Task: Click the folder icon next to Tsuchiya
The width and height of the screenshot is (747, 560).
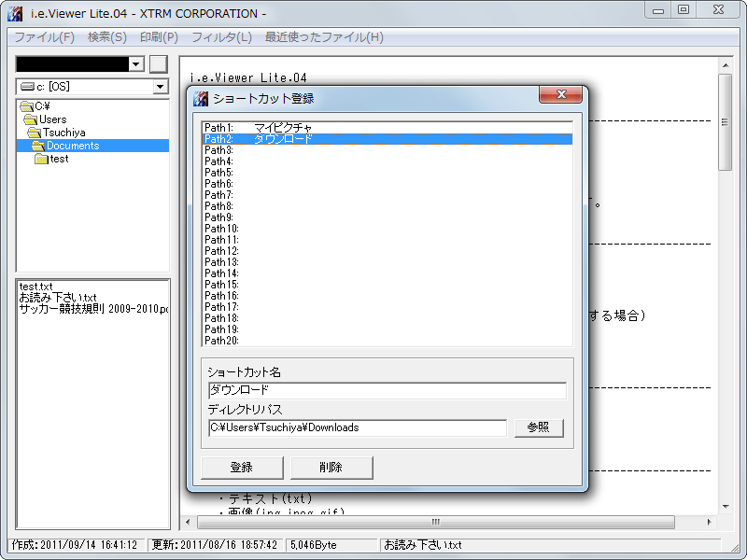Action: click(x=35, y=133)
